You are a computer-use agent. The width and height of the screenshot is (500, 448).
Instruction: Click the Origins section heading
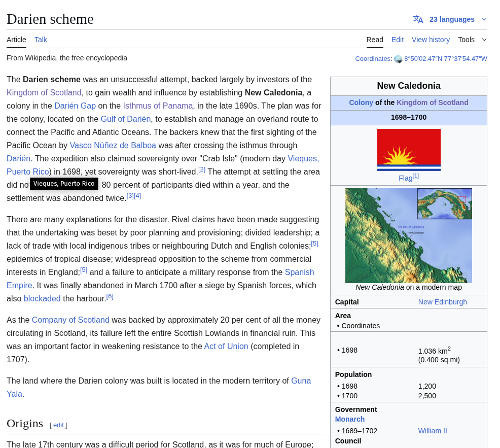click(25, 424)
